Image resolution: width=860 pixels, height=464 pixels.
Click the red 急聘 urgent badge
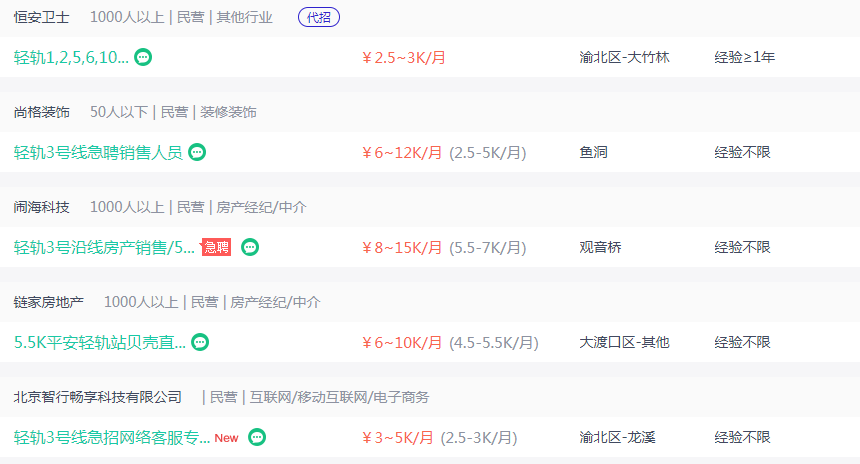click(x=216, y=247)
